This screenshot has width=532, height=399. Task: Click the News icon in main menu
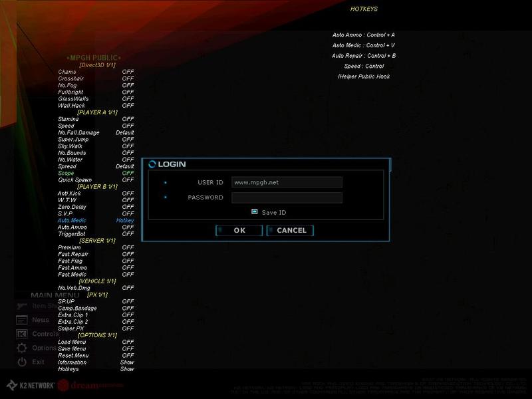22,320
